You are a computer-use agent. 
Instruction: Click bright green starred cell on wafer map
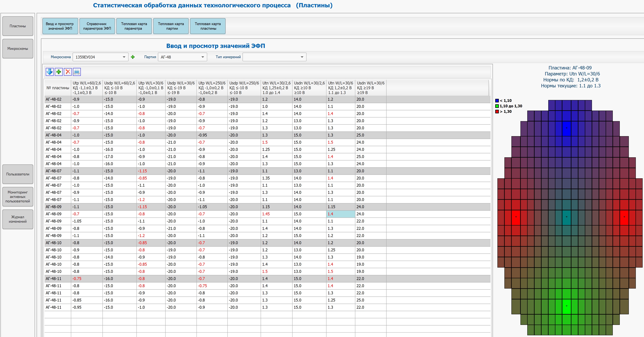tap(567, 306)
